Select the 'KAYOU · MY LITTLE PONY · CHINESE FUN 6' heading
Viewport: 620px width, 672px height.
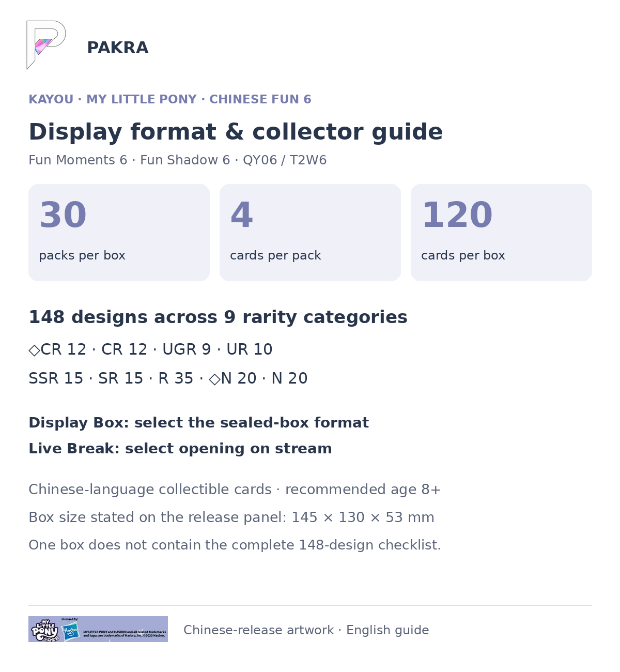(170, 99)
